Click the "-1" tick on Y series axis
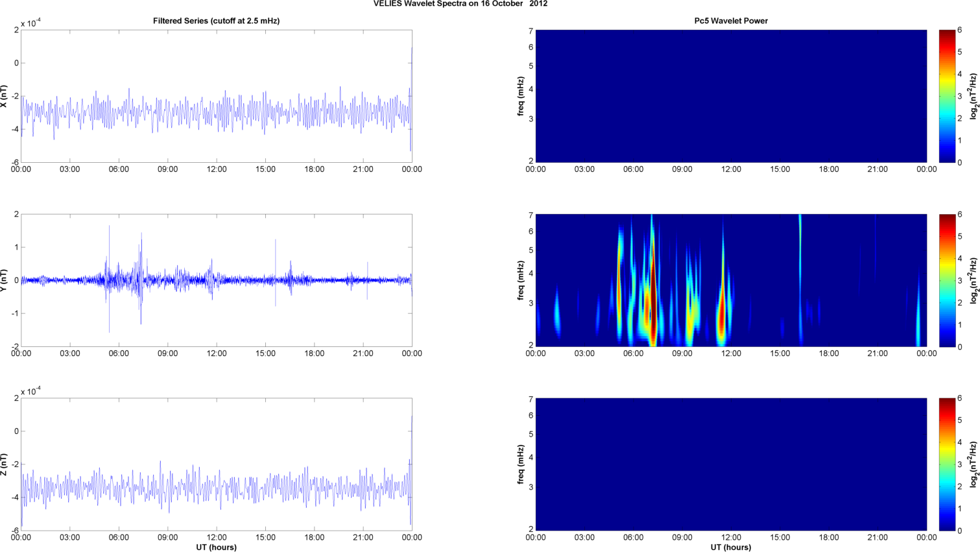Viewport: 980px width, 552px height. pyautogui.click(x=16, y=313)
